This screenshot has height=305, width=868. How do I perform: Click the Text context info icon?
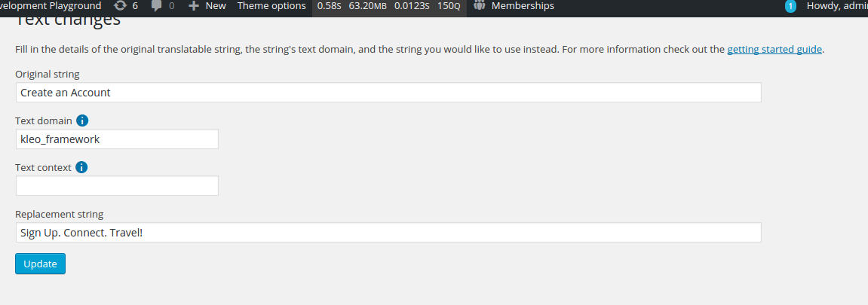(x=81, y=167)
